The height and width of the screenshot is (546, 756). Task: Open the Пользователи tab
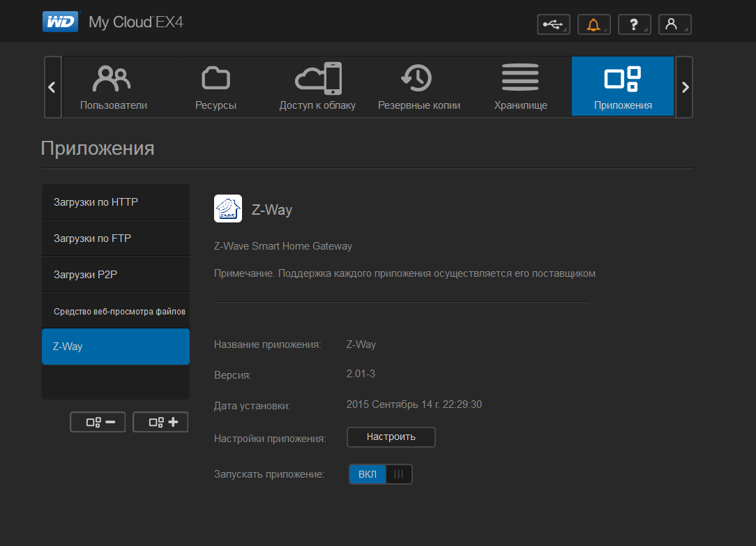113,86
